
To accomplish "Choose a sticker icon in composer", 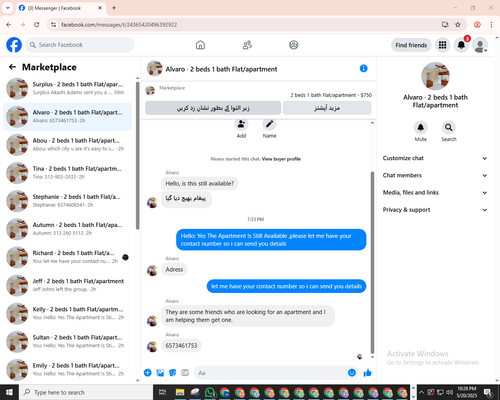I will point(173,373).
